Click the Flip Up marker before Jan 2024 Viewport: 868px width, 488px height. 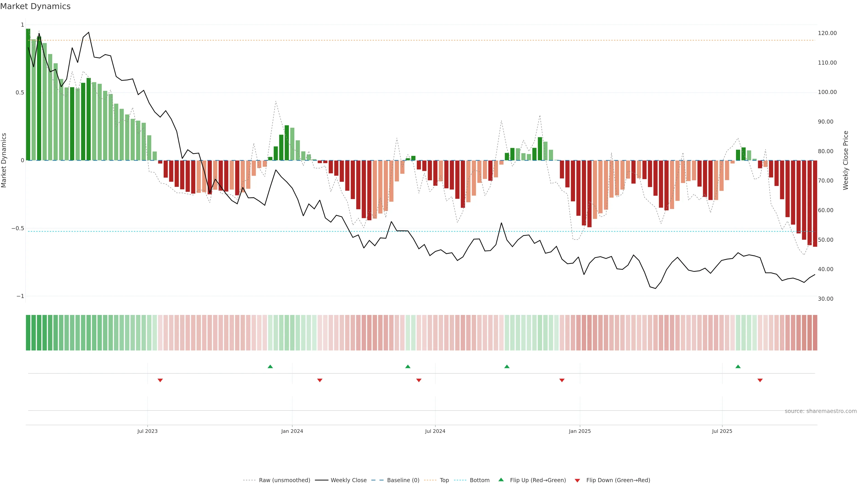pyautogui.click(x=270, y=366)
